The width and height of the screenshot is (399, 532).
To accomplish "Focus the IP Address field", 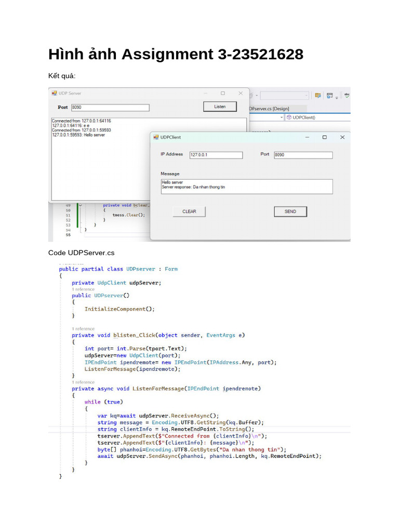I will [215, 155].
